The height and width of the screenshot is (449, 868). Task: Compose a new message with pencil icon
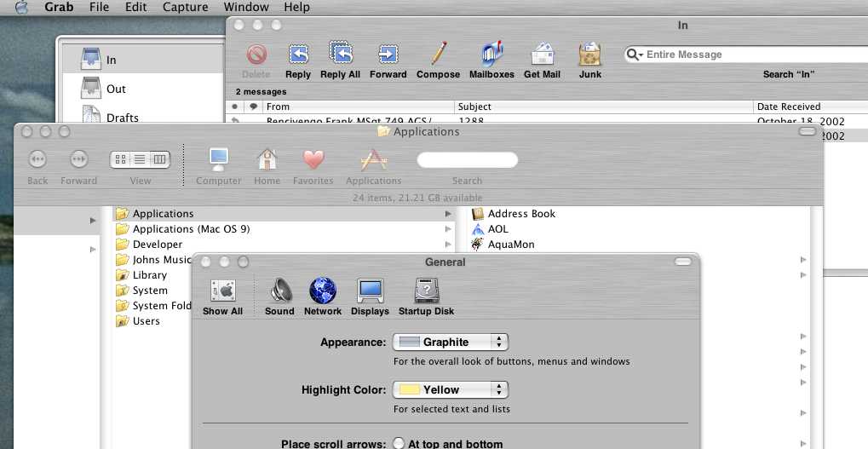click(439, 54)
